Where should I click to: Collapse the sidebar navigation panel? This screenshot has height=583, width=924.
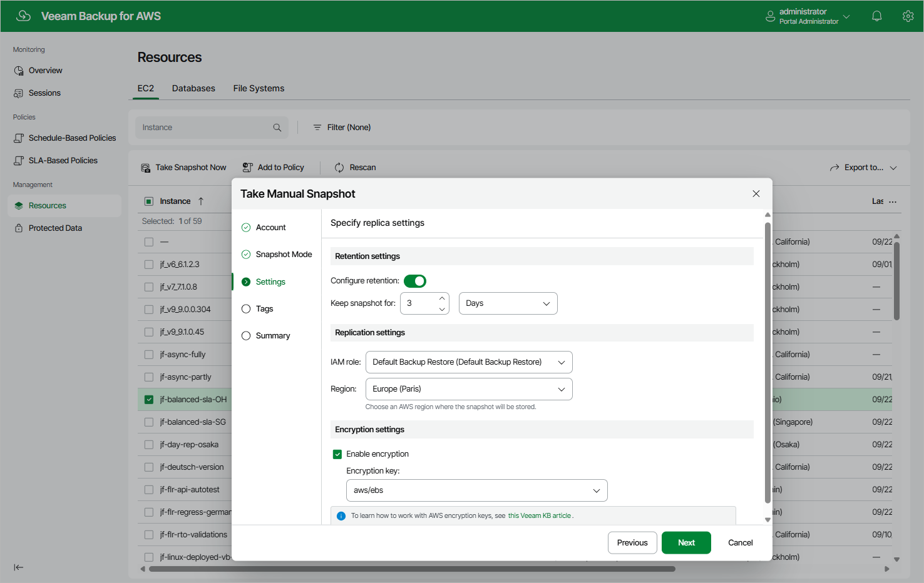click(x=19, y=567)
